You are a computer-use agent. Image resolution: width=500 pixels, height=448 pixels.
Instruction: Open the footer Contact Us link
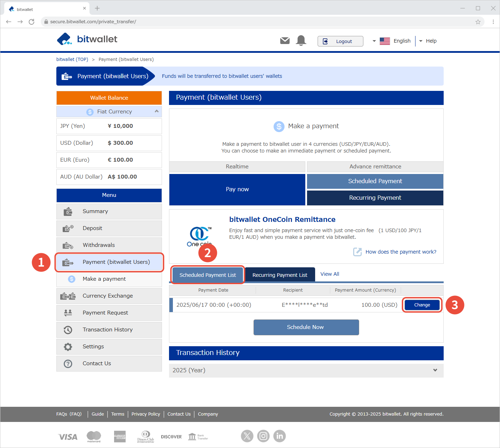179,414
